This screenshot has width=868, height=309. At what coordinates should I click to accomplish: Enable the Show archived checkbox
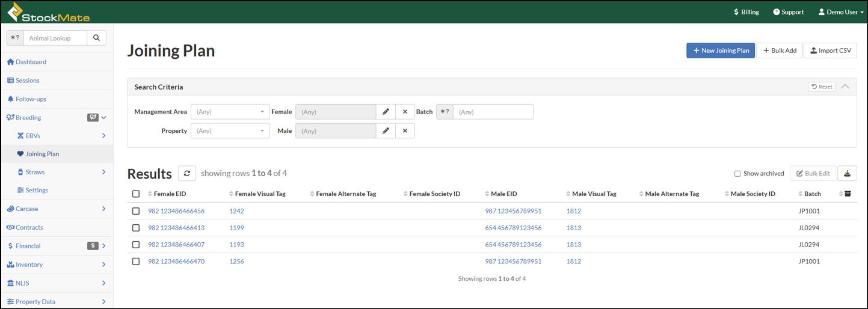737,174
